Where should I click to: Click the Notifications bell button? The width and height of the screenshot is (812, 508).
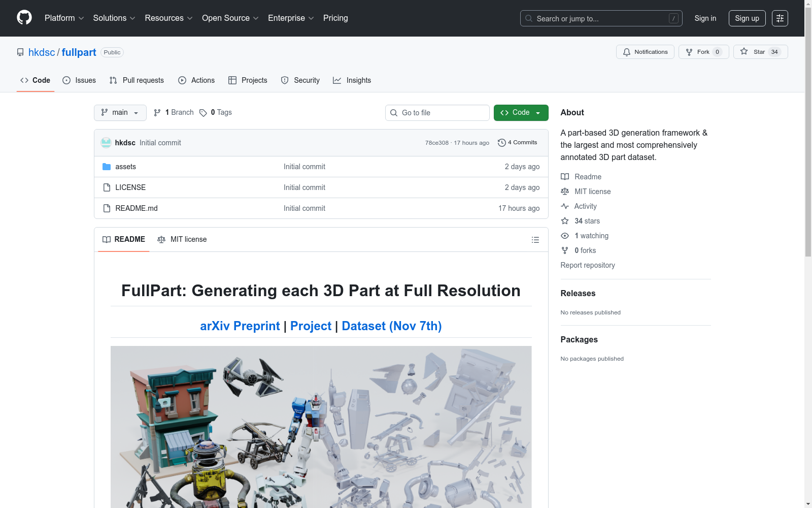coord(645,52)
